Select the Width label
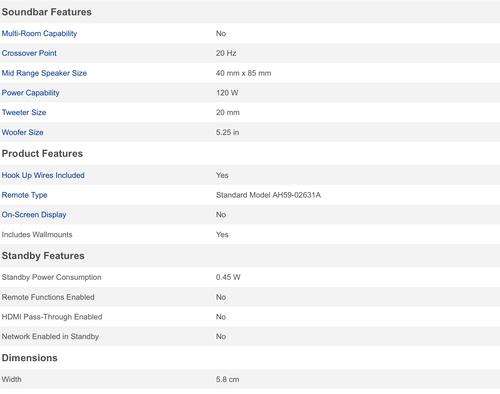 (x=12, y=379)
